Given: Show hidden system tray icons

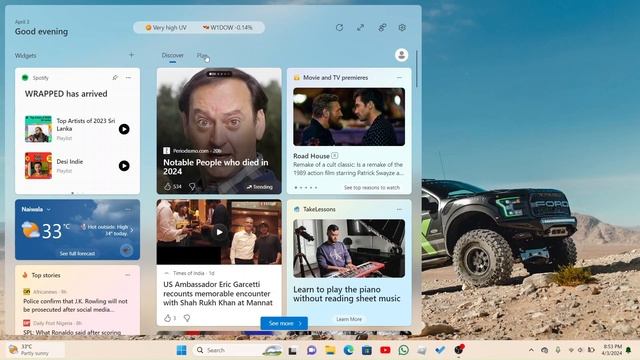Looking at the screenshot, I should coord(531,350).
